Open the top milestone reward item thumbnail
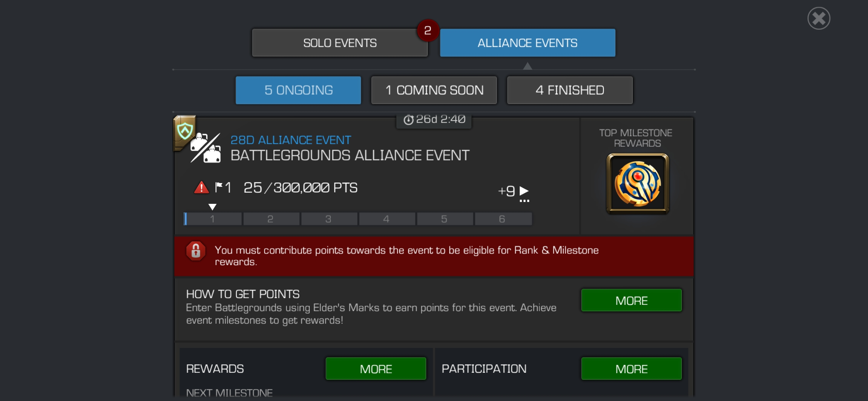 coord(637,183)
